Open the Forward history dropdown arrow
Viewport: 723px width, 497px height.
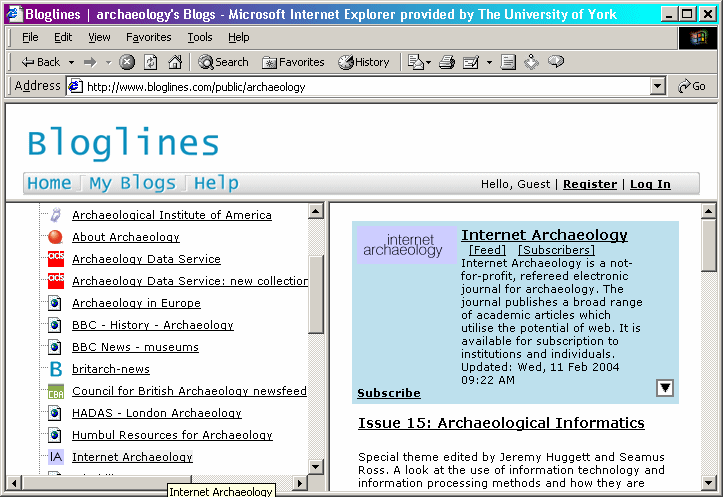[x=108, y=62]
